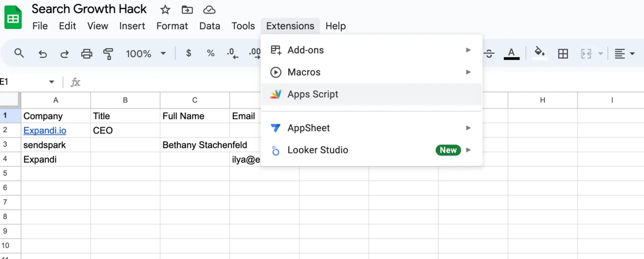This screenshot has height=259, width=644.
Task: Activate the paint format tool
Action: (108, 53)
